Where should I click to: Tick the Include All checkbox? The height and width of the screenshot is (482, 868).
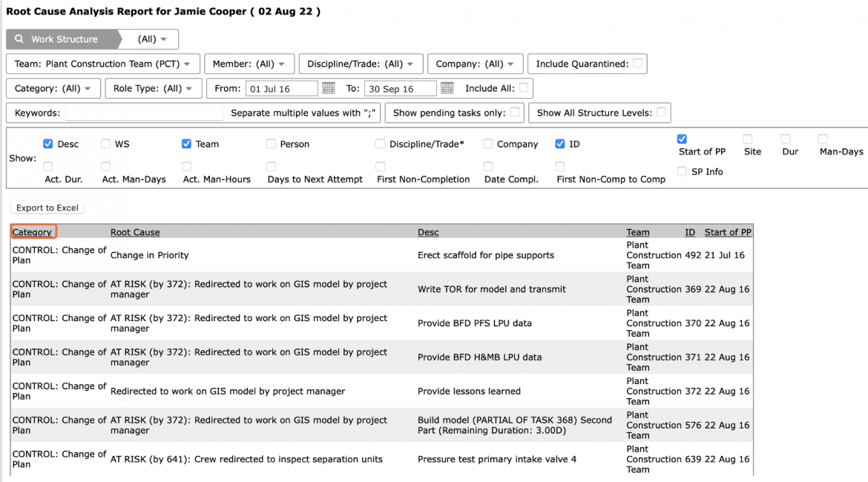[524, 88]
